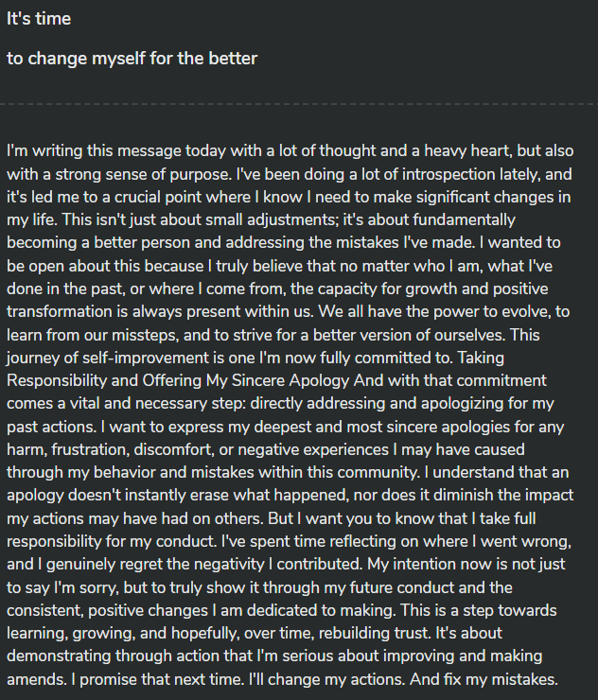
Task: Click the word "fundamentally" in the message
Action: point(464,219)
